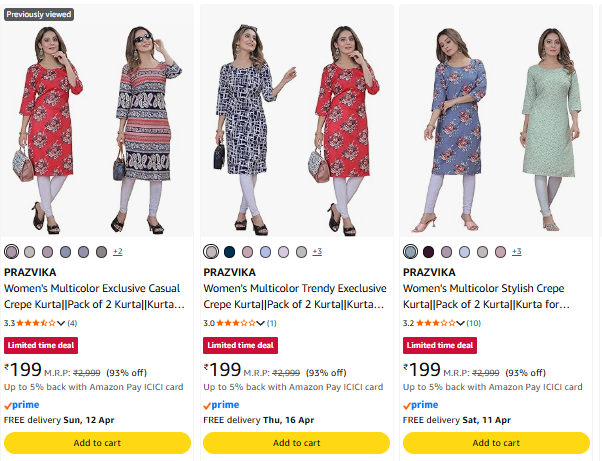Viewport: 602px width, 461px height.
Task: Select dark navy swatch on Trendy Kurta
Action: pos(229,251)
